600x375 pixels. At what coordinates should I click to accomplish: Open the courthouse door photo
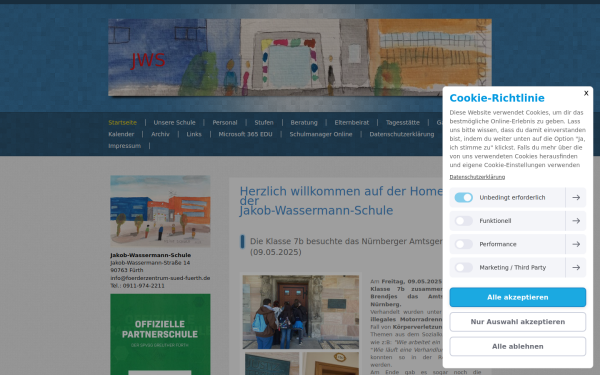[301, 312]
